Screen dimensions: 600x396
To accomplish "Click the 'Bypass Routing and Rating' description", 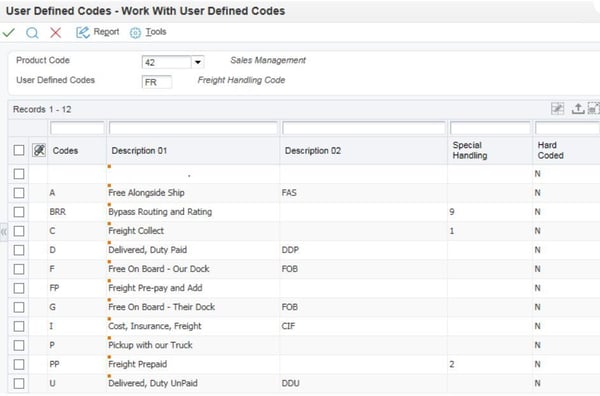I will pos(160,212).
